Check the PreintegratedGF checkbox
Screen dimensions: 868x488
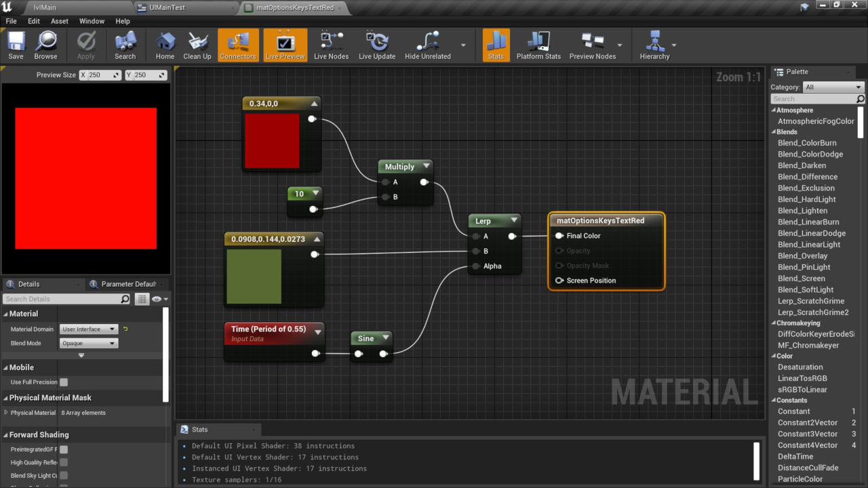[x=64, y=449]
